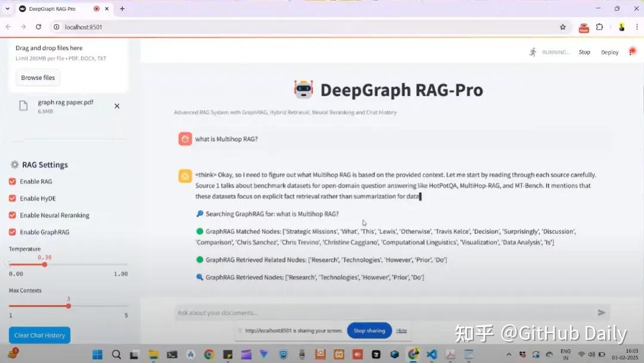Image resolution: width=644 pixels, height=363 pixels.
Task: Toggle the Enable GraphRAG option off
Action: click(x=12, y=232)
